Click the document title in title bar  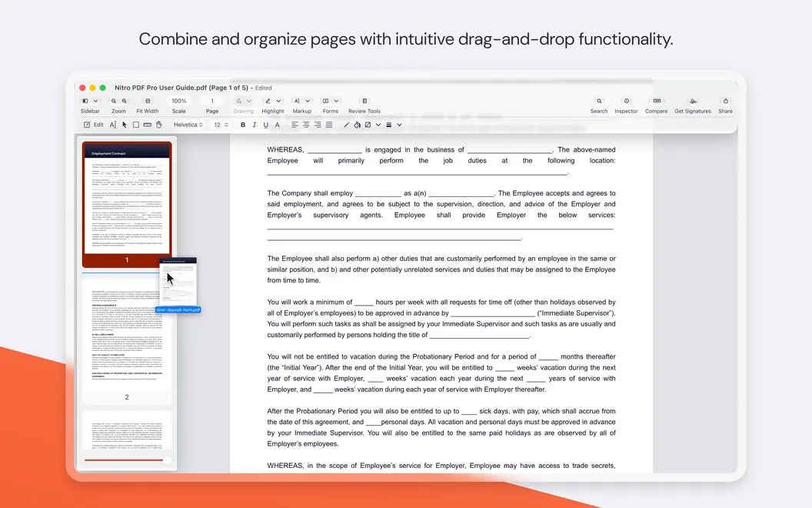point(181,88)
